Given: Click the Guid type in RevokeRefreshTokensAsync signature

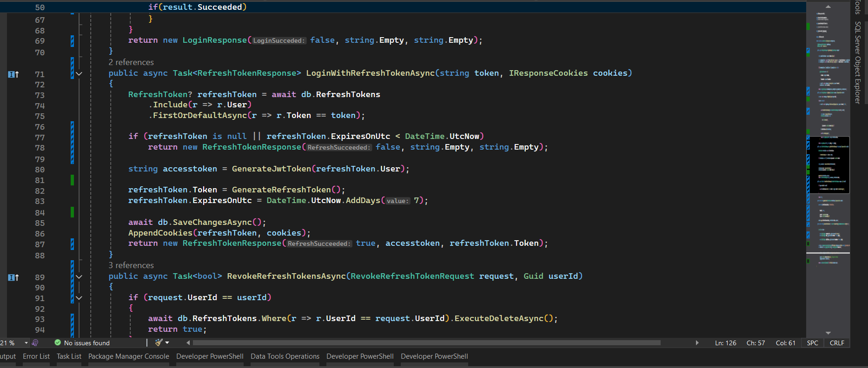Looking at the screenshot, I should click(533, 276).
